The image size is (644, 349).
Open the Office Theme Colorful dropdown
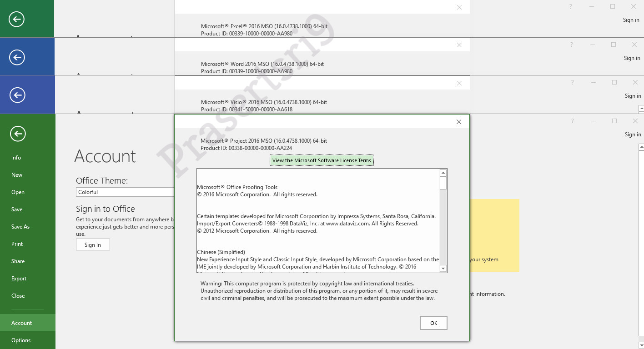pos(125,192)
